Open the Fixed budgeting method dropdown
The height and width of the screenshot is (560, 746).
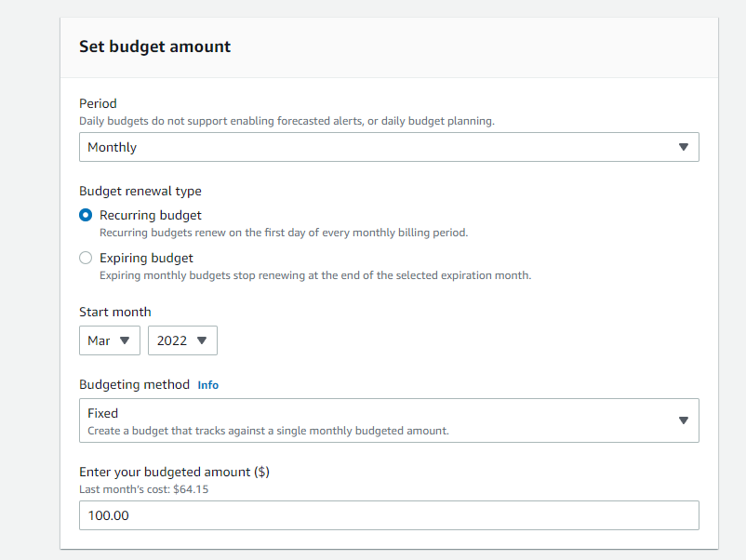point(372,420)
